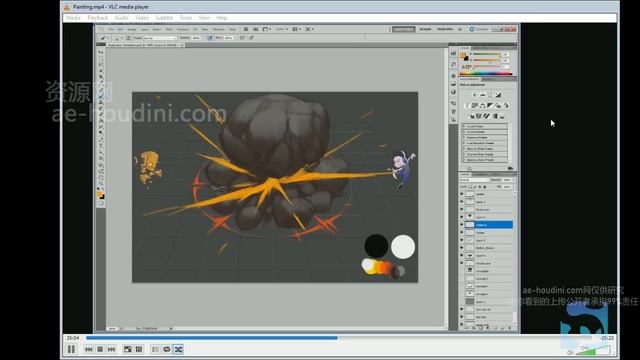Image resolution: width=640 pixels, height=360 pixels.
Task: Open the brush Mode dropdown in options bar
Action: pos(160,38)
